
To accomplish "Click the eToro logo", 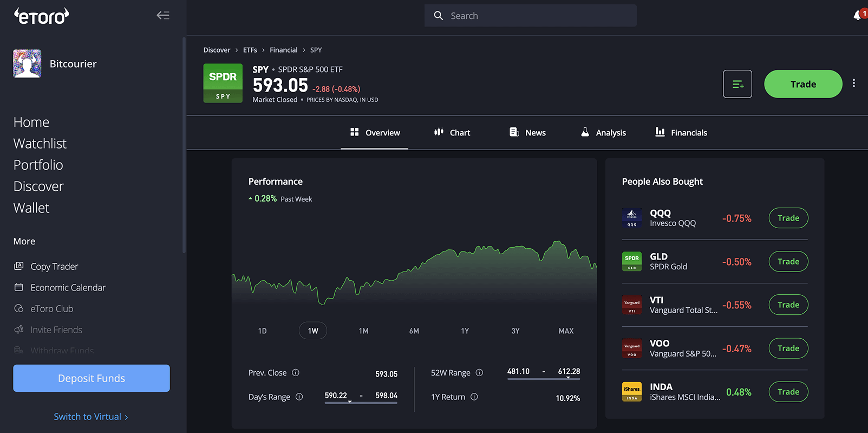I will coord(42,16).
